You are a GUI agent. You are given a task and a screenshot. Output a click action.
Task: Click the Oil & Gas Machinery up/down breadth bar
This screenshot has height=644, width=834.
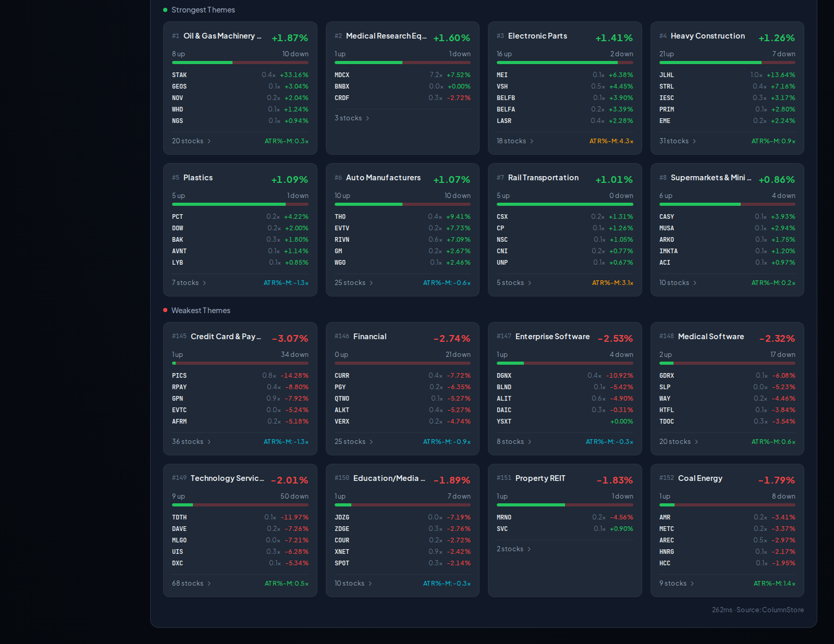(240, 63)
